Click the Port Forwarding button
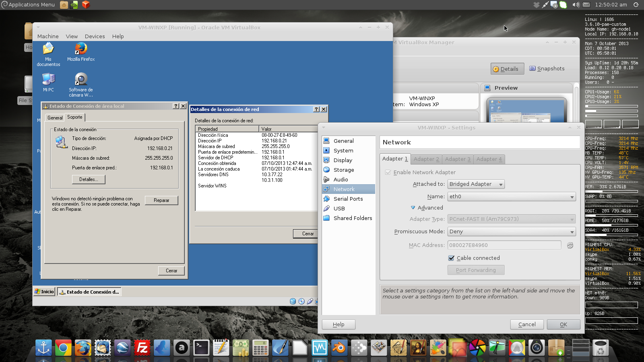 coord(476,270)
